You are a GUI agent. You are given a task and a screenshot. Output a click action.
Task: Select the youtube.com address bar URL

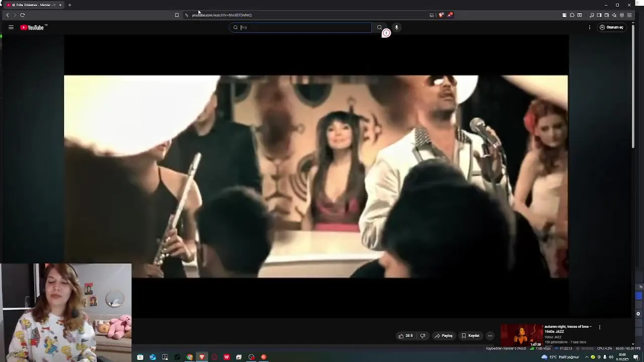[221, 15]
